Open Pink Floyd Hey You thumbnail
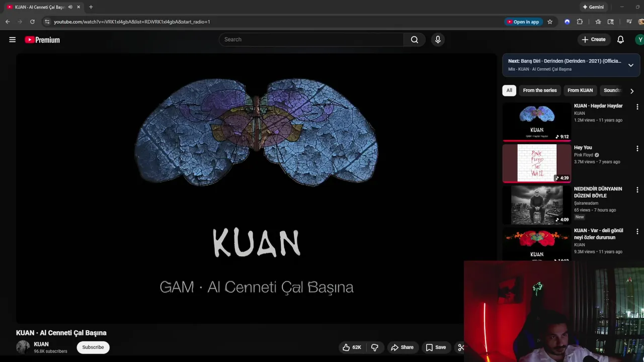 pyautogui.click(x=537, y=163)
